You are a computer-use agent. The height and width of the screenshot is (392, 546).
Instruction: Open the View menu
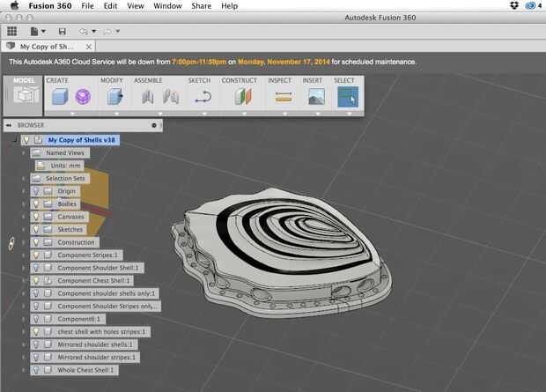pyautogui.click(x=136, y=6)
